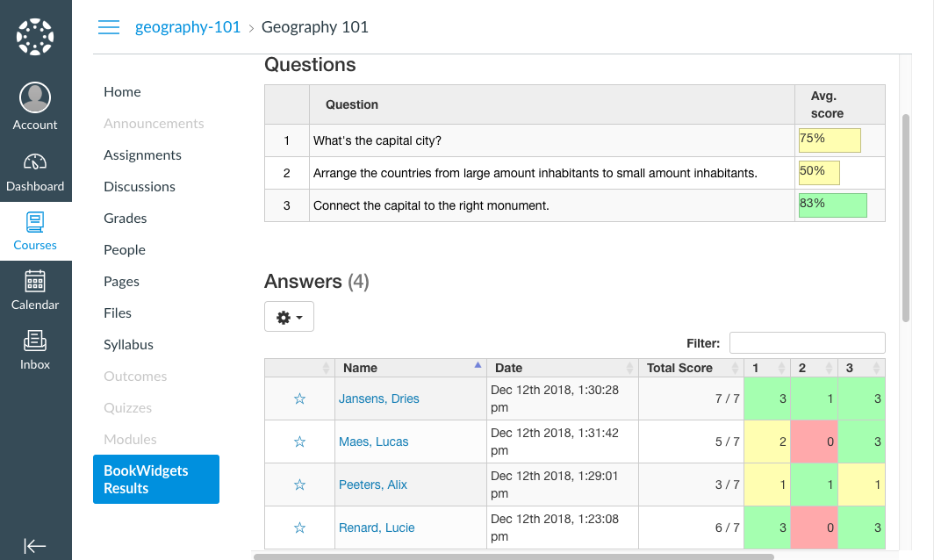Click the Canvas logo icon
Screen dimensions: 934x560
tap(35, 37)
